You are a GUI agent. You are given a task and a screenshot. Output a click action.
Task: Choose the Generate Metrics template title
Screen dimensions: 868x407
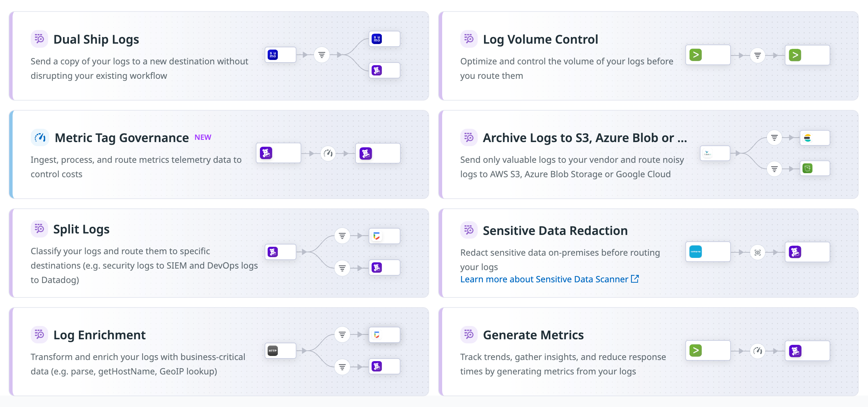tap(533, 335)
